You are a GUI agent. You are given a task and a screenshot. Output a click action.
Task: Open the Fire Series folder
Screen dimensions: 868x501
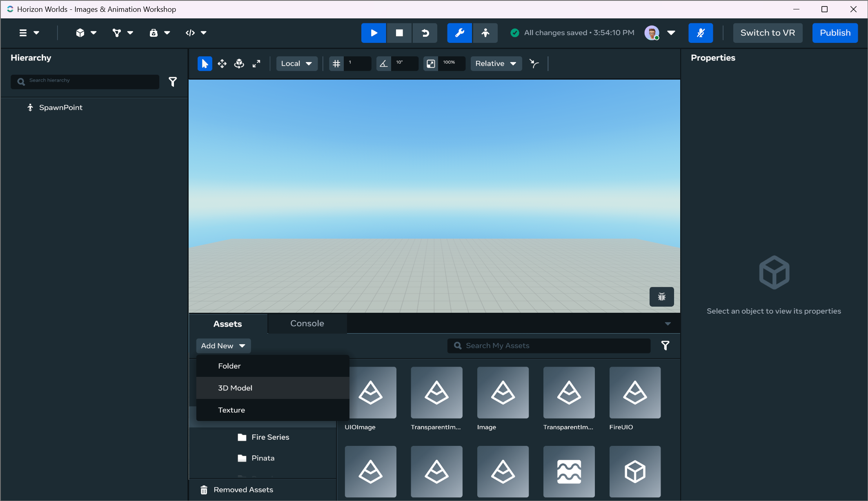click(x=264, y=437)
